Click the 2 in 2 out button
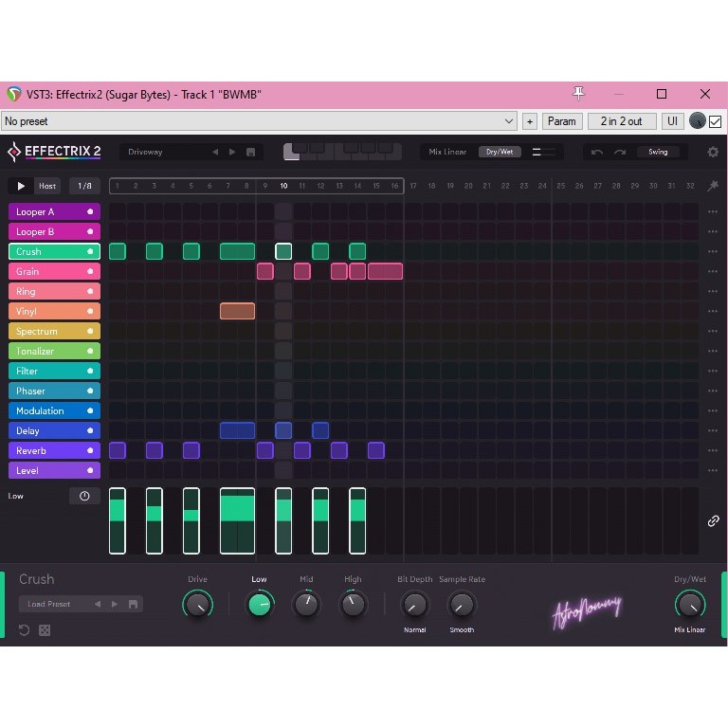Viewport: 728px width, 728px height. [621, 121]
